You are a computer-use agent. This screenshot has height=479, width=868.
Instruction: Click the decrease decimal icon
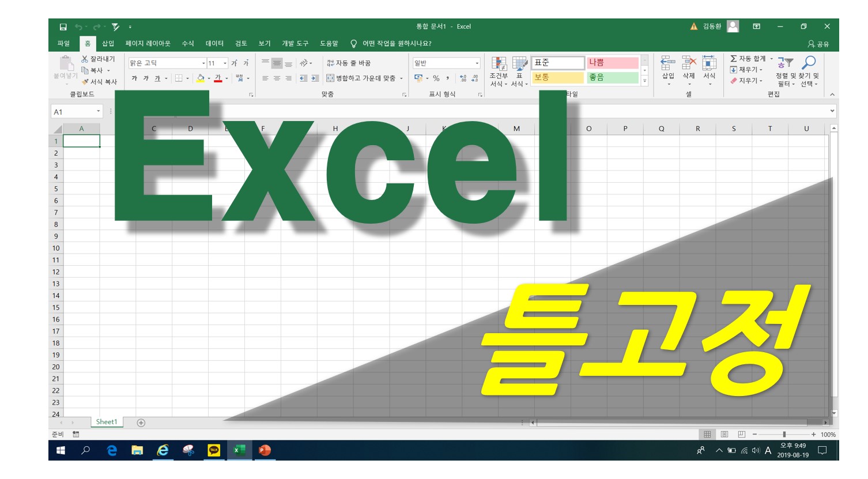coord(475,78)
